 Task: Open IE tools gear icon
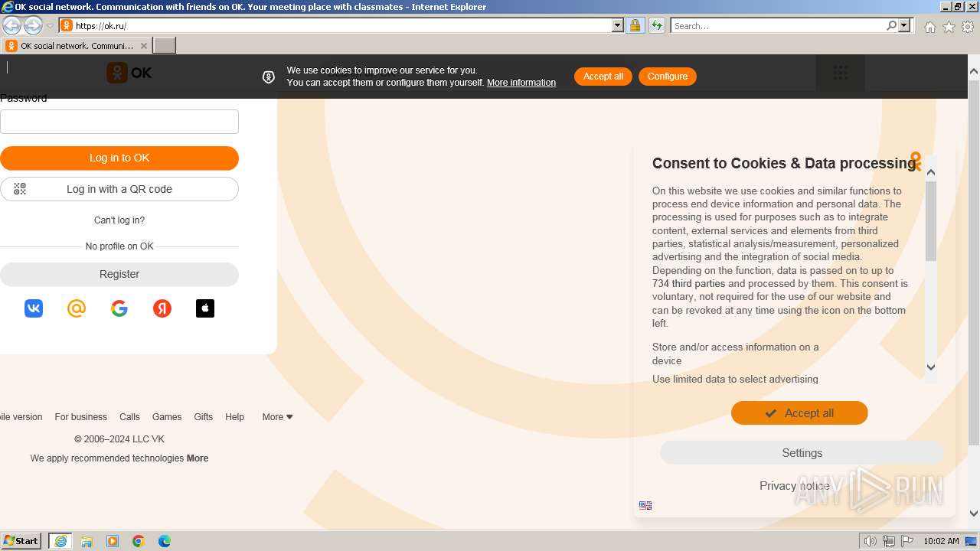point(968,27)
